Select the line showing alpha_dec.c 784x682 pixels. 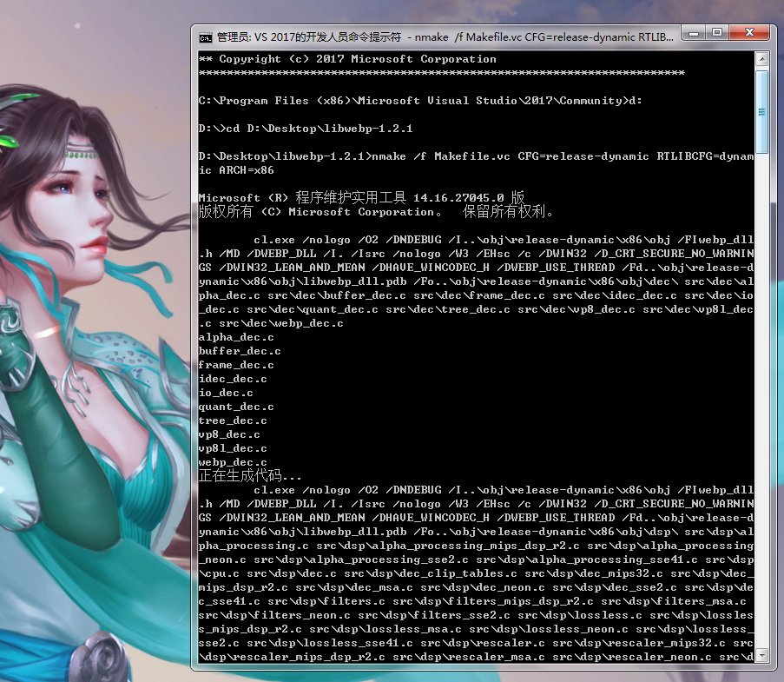(236, 337)
